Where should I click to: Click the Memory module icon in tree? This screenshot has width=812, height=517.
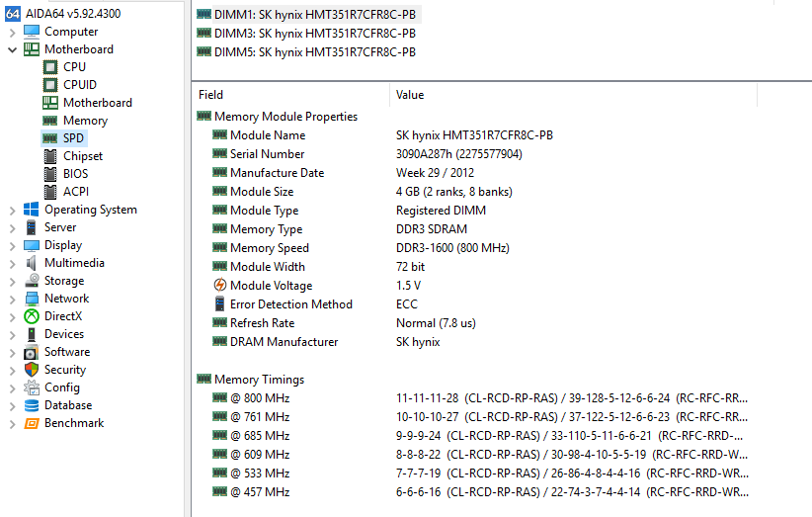pyautogui.click(x=50, y=121)
